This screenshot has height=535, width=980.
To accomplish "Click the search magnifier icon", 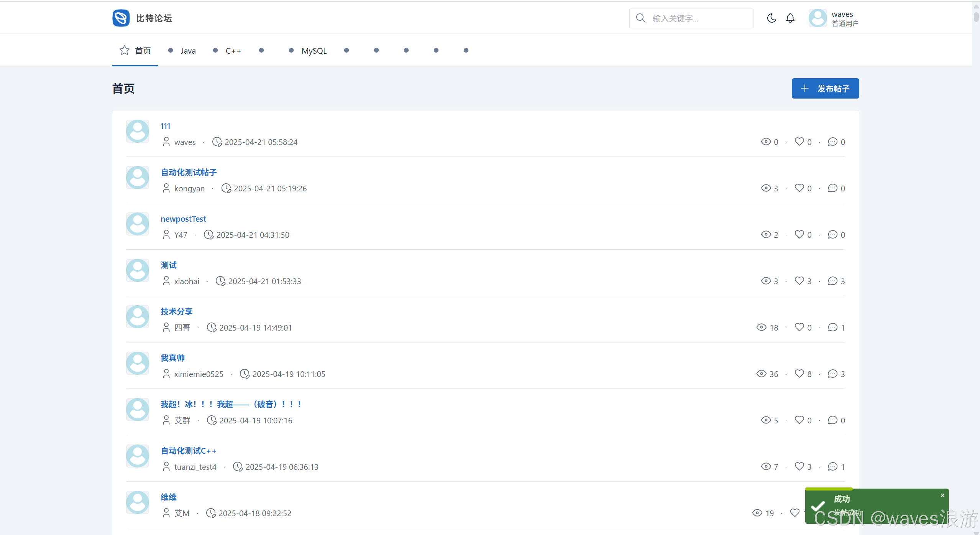I will (x=640, y=18).
